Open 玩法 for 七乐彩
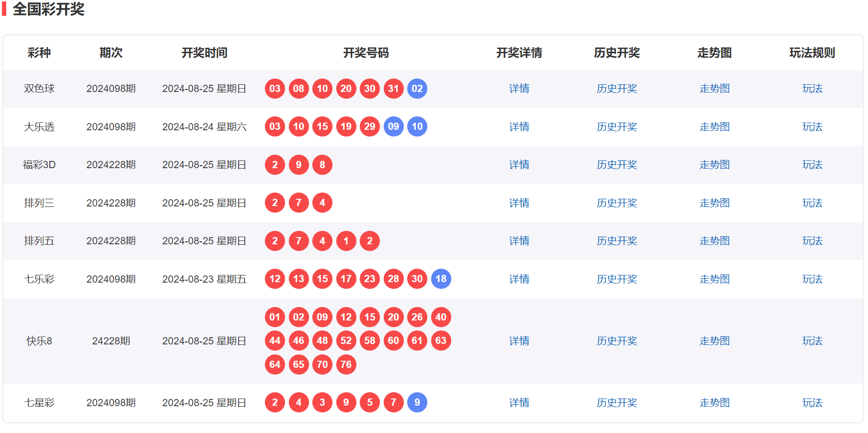This screenshot has height=433, width=868. pyautogui.click(x=812, y=279)
